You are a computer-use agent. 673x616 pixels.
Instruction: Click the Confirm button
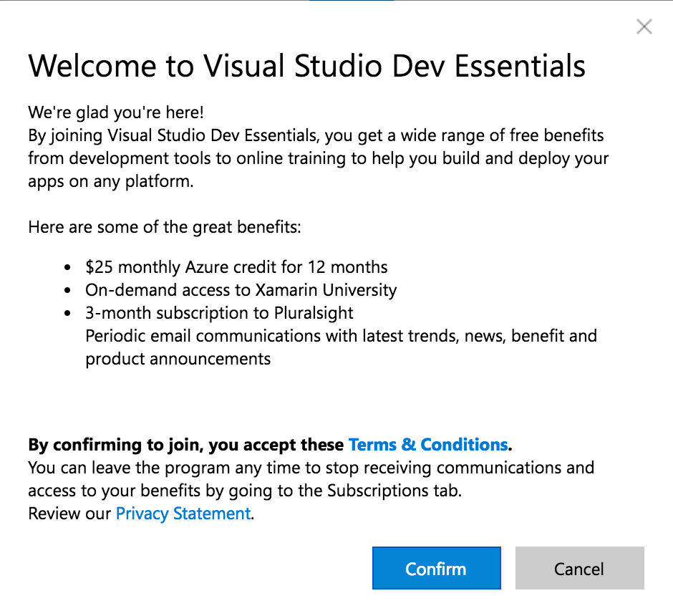click(x=436, y=569)
